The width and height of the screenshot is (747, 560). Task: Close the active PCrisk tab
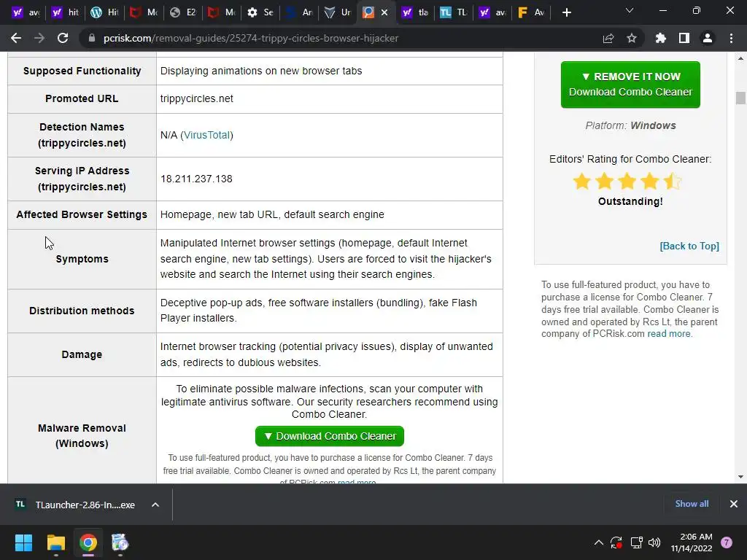pos(385,12)
